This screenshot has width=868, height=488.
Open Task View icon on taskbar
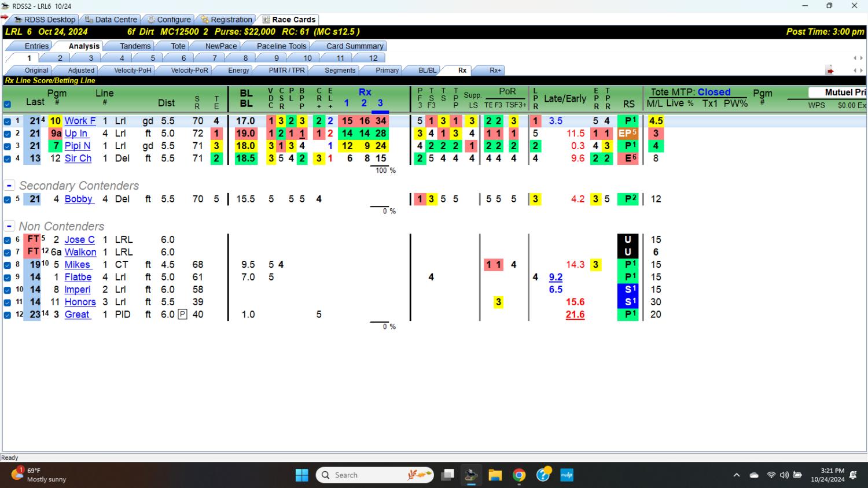point(447,475)
